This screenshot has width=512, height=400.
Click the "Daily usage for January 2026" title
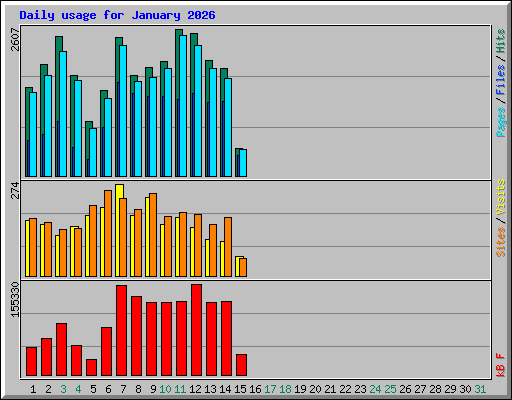pos(117,15)
